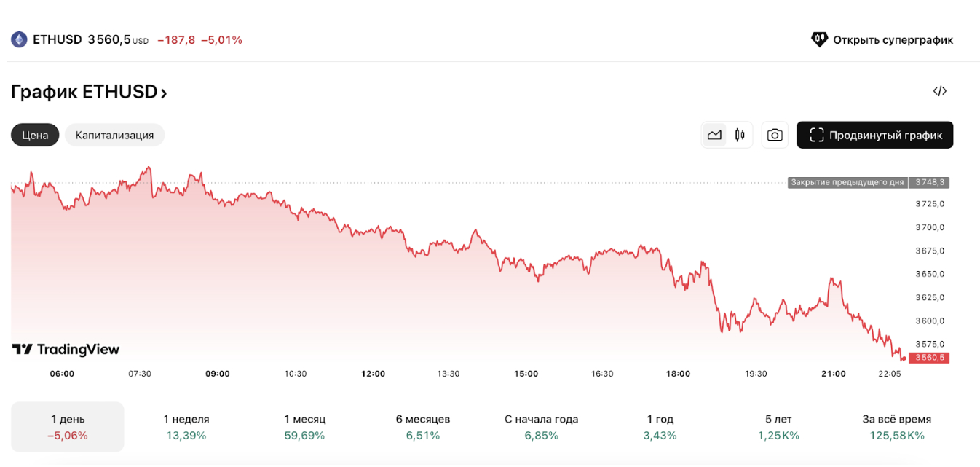The width and height of the screenshot is (980, 467).
Task: Take a chart snapshot with camera icon
Action: (775, 135)
